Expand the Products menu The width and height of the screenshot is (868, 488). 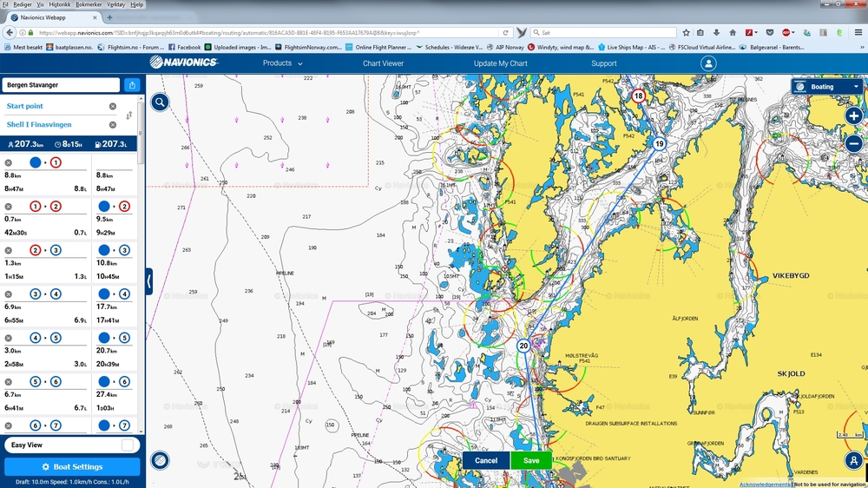point(282,63)
